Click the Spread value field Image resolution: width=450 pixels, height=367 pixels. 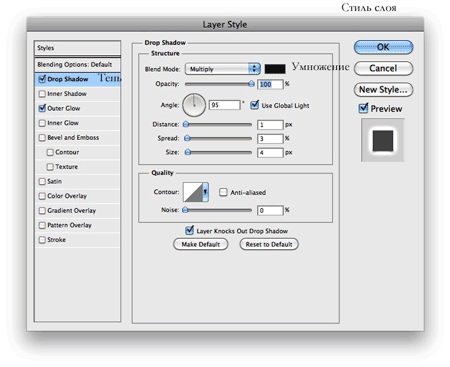pos(270,138)
